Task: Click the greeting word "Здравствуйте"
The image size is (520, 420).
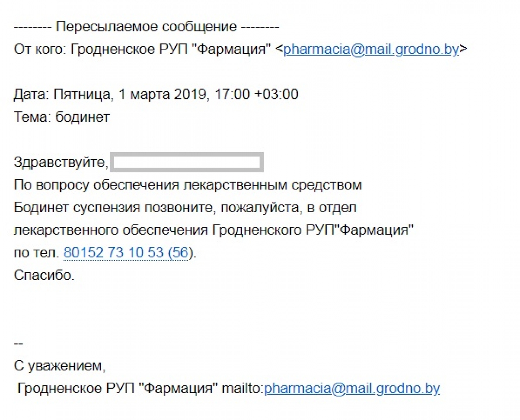Action: tap(60, 162)
